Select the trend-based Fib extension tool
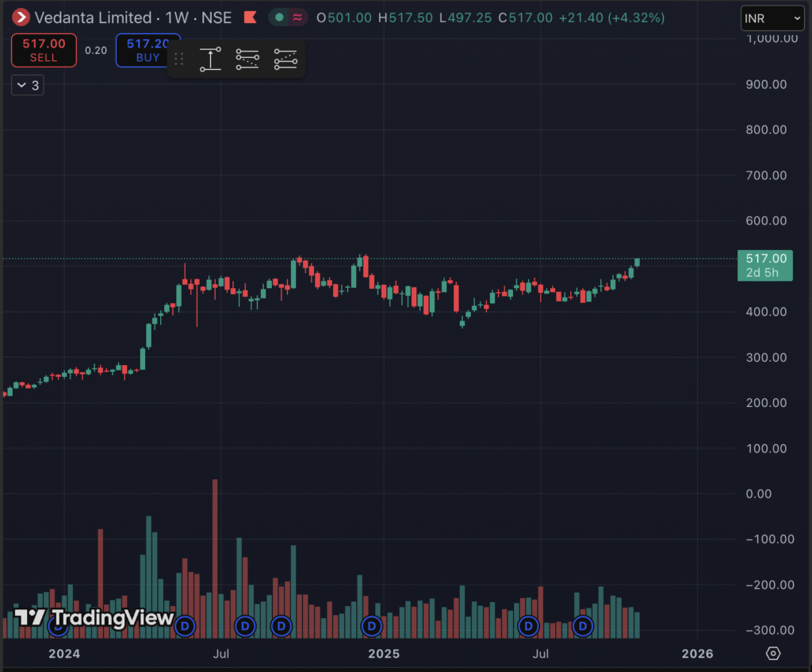This screenshot has width=812, height=672. (285, 60)
